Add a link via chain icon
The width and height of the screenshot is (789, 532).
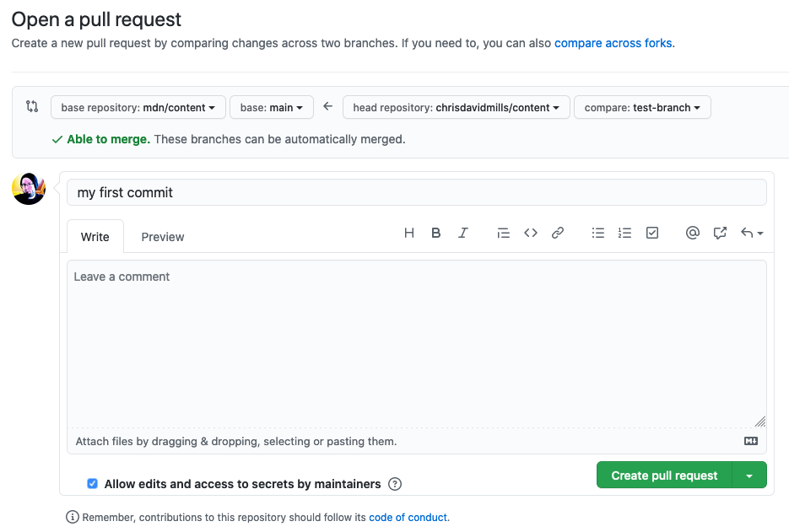[558, 233]
